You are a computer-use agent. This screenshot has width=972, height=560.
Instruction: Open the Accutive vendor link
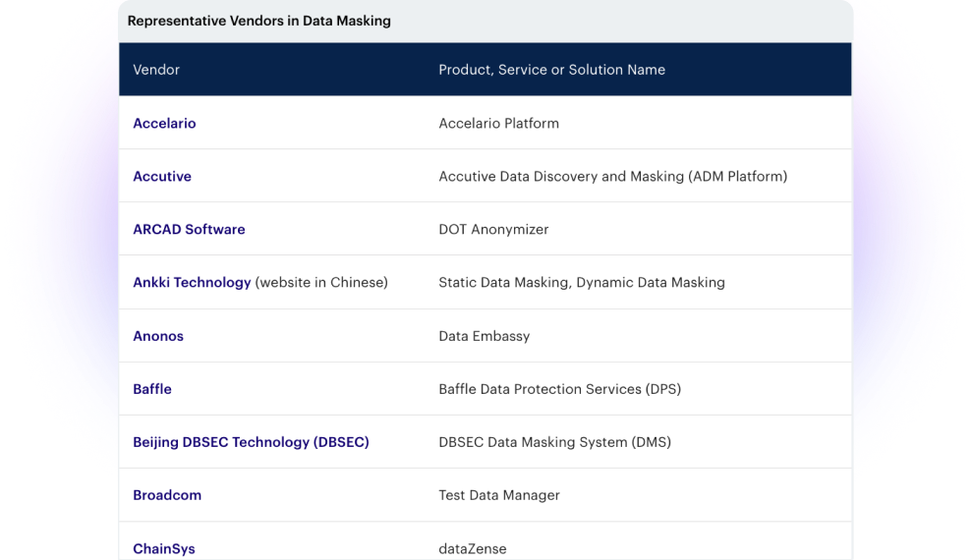coord(162,177)
